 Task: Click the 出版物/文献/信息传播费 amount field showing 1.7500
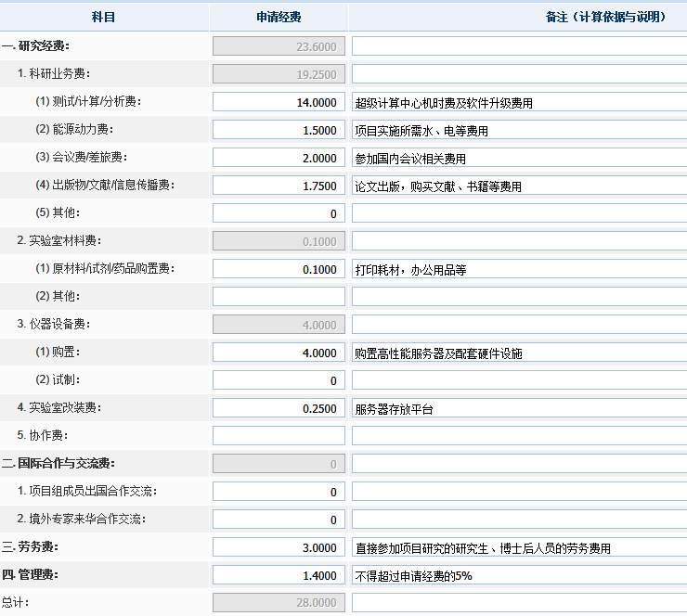point(279,186)
